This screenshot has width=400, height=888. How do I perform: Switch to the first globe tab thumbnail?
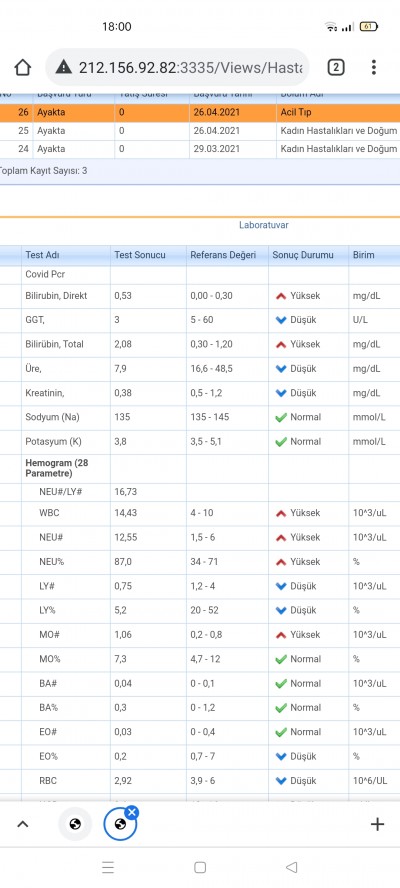tap(75, 824)
